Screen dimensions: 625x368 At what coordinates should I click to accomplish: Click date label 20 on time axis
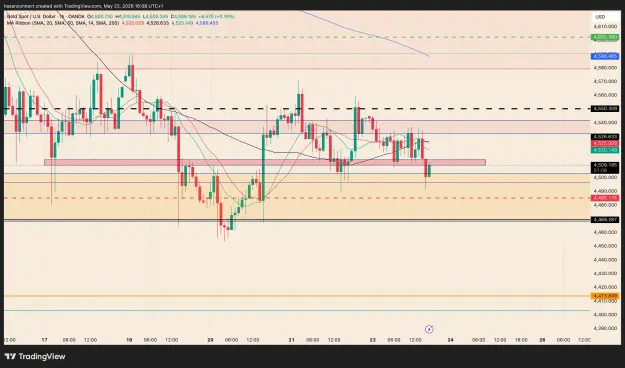click(210, 340)
